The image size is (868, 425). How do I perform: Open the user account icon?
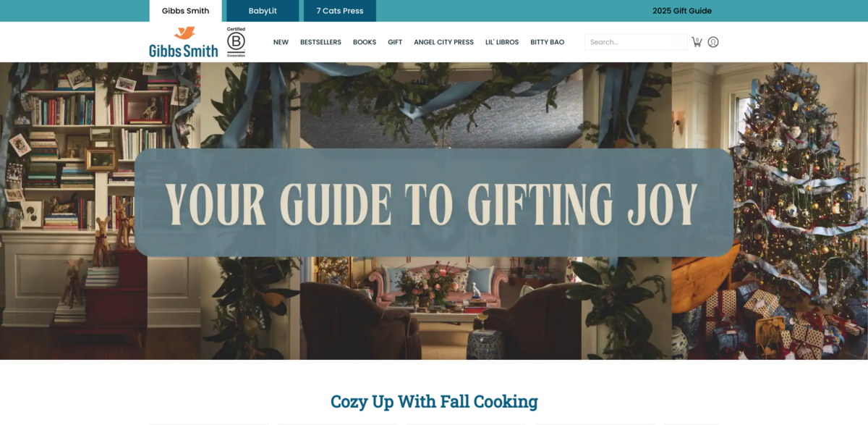click(713, 42)
